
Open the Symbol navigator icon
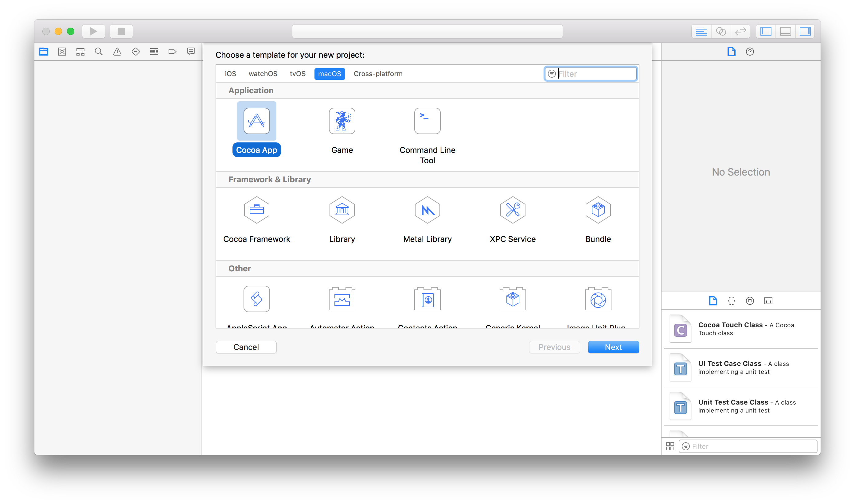coord(80,52)
